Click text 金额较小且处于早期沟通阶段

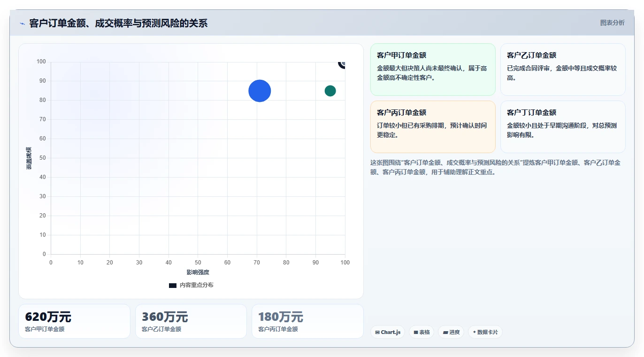[x=547, y=125]
